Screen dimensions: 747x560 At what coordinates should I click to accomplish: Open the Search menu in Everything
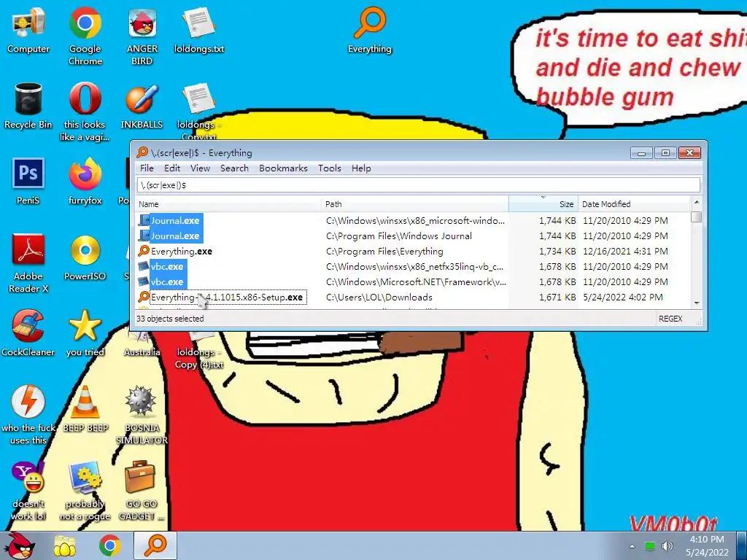(x=234, y=168)
